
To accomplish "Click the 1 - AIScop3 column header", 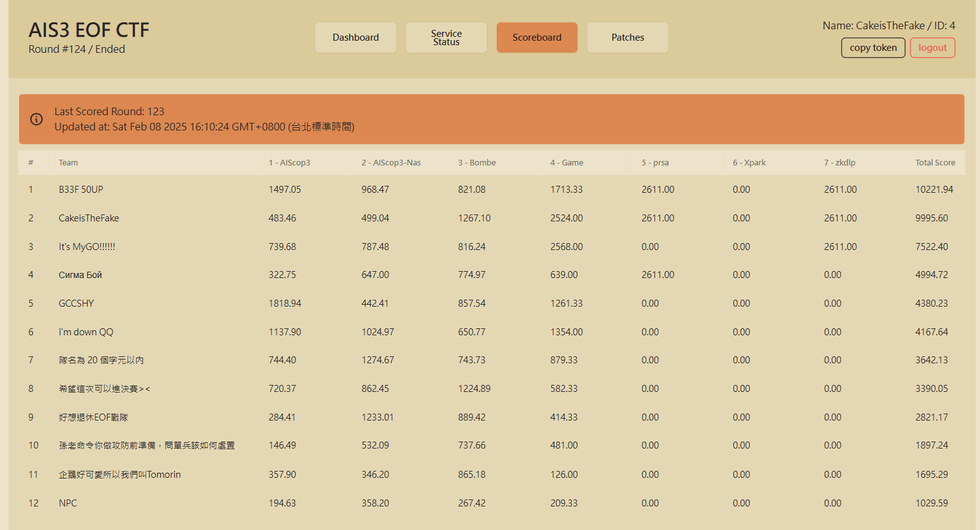I will [x=289, y=163].
